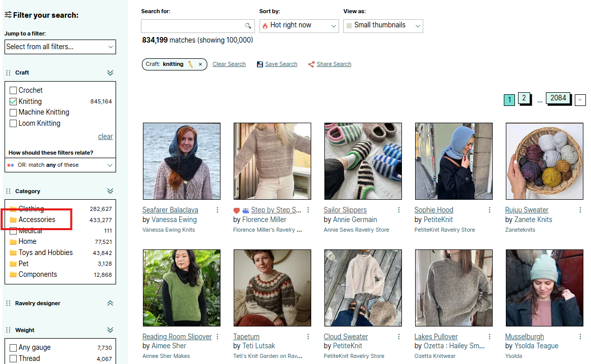Expand the Ravelry designer filter section
The width and height of the screenshot is (591, 364).
(x=110, y=303)
